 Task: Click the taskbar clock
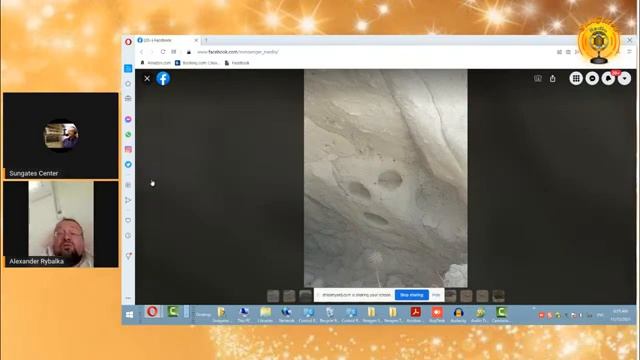coord(620,315)
